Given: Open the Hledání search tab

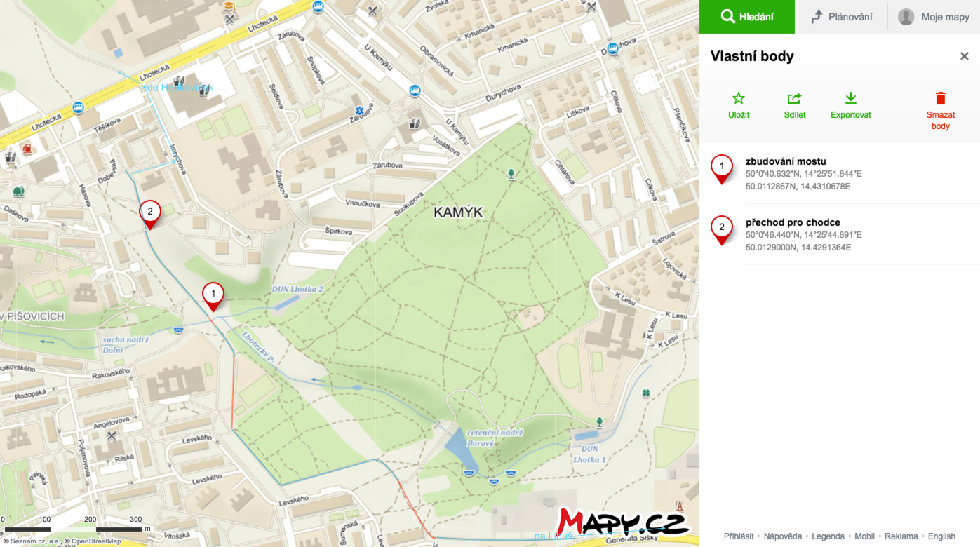Looking at the screenshot, I should [747, 17].
